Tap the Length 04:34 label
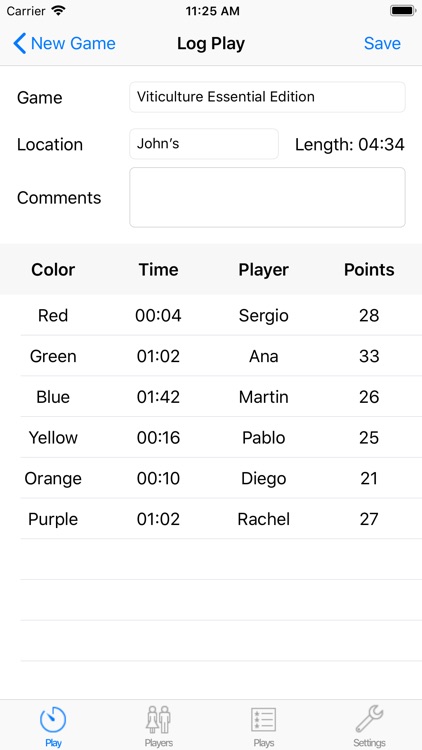 click(x=350, y=144)
